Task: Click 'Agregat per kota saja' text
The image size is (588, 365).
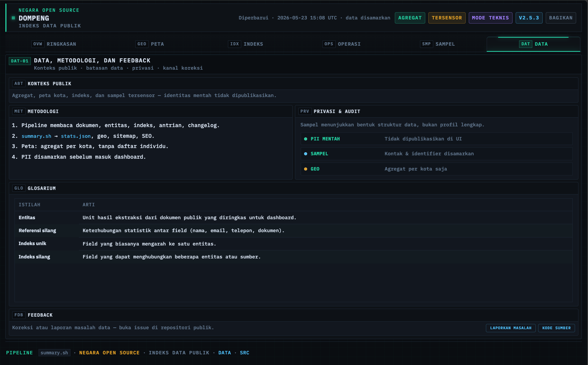Action: coord(416,169)
